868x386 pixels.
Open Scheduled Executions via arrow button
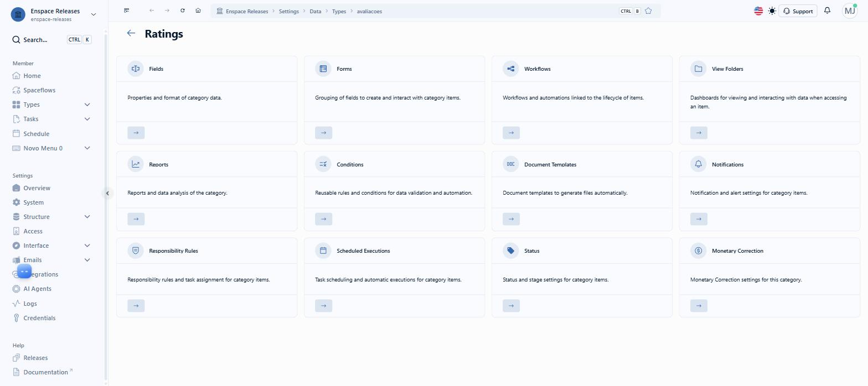pyautogui.click(x=324, y=306)
